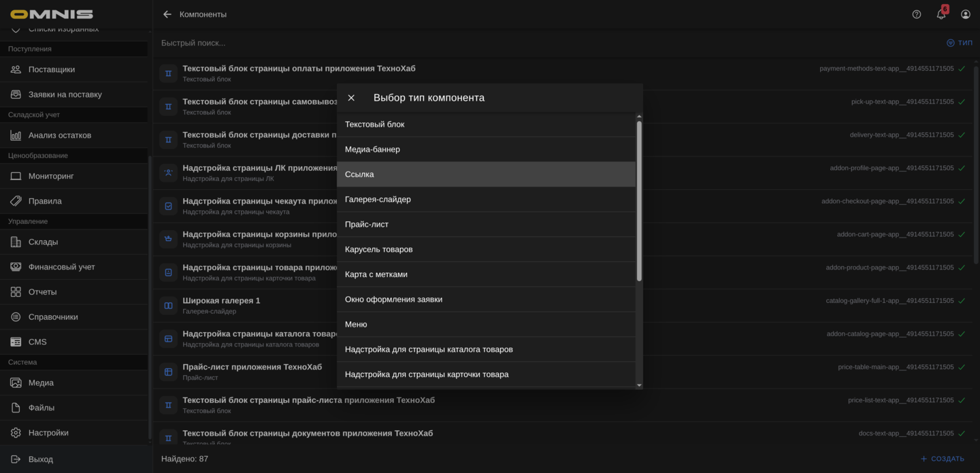Image resolution: width=980 pixels, height=473 pixels.
Task: Click the Быстрый поиск search field
Action: 476,43
